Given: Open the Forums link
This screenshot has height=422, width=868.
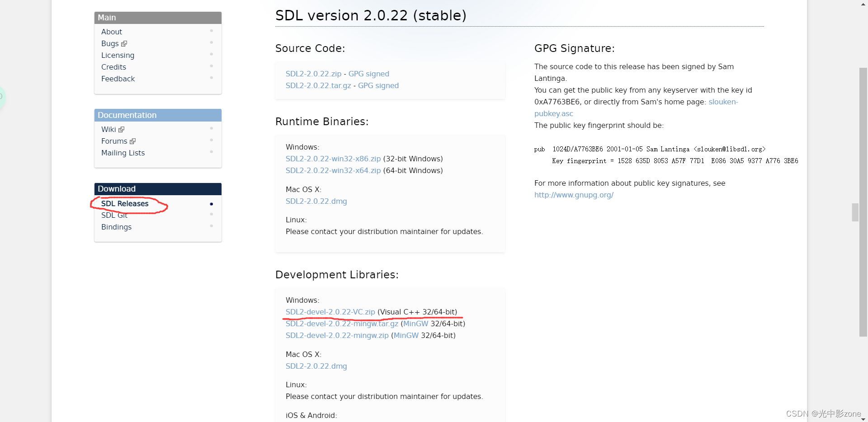Looking at the screenshot, I should click(114, 141).
